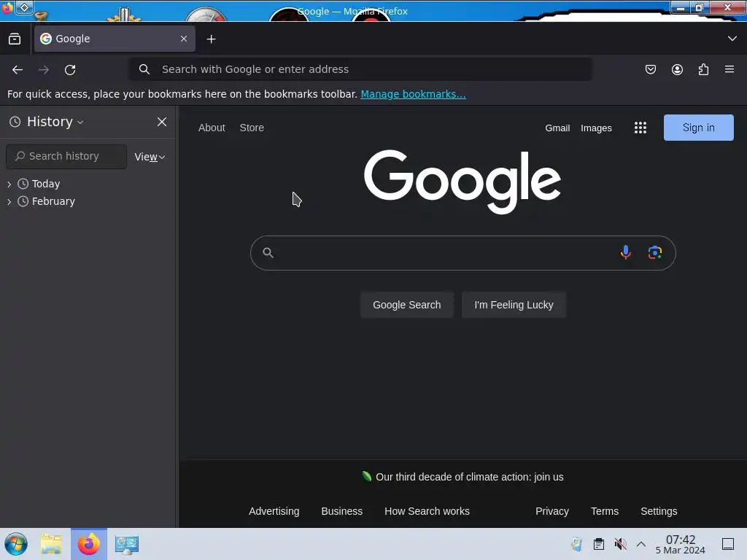This screenshot has height=560, width=747.
Task: Open History sidebar switcher dropdown
Action: tap(47, 122)
